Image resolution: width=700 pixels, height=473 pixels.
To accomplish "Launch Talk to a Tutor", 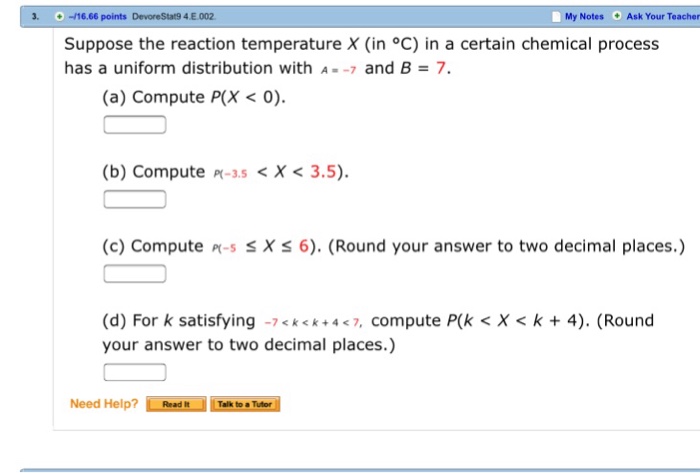I will pos(245,404).
